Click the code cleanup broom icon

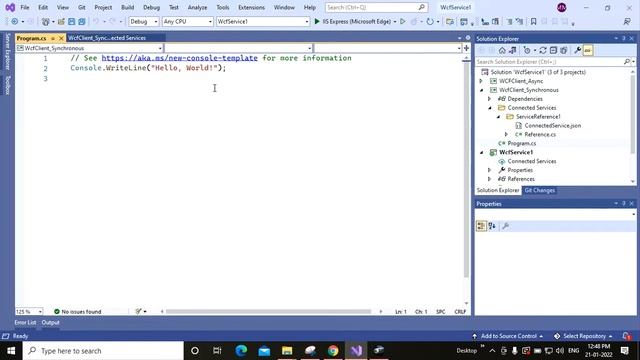[x=138, y=311]
